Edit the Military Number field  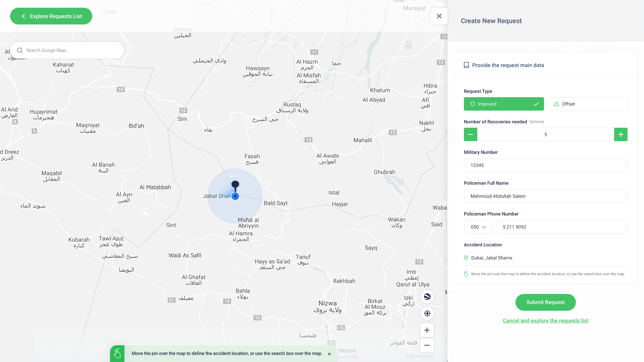click(546, 165)
